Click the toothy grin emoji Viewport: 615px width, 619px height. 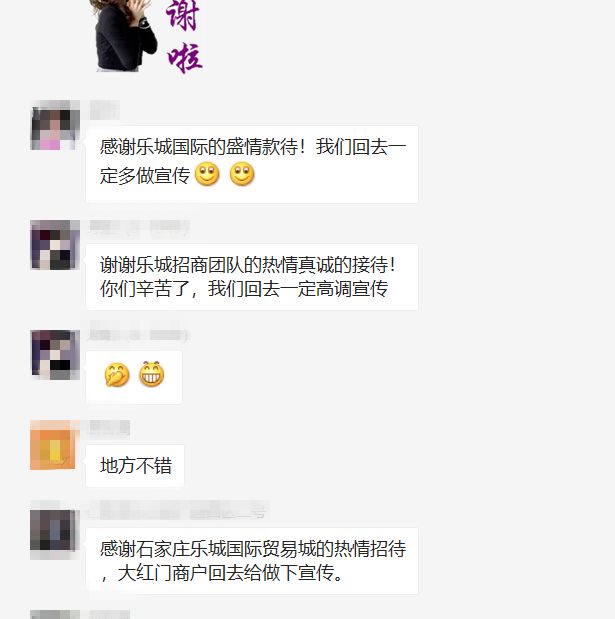coord(152,374)
